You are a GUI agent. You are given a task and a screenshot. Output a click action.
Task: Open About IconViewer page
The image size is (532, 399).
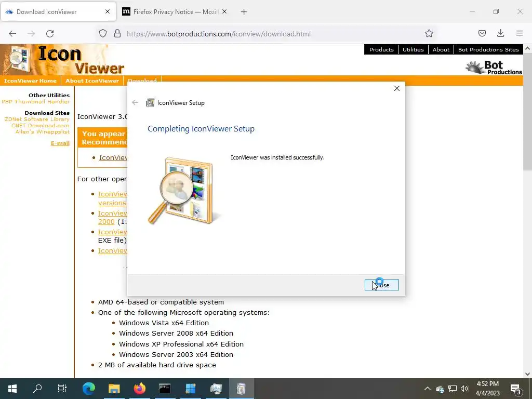click(92, 81)
